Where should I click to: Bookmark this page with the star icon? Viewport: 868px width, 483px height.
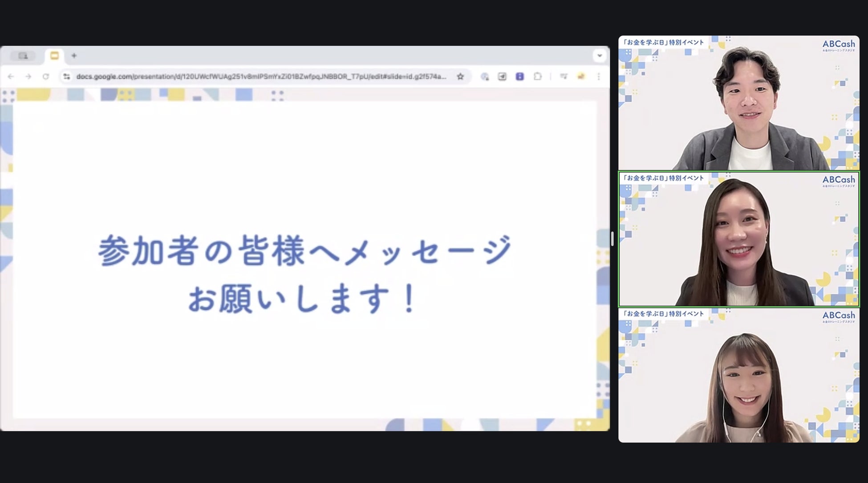click(460, 77)
